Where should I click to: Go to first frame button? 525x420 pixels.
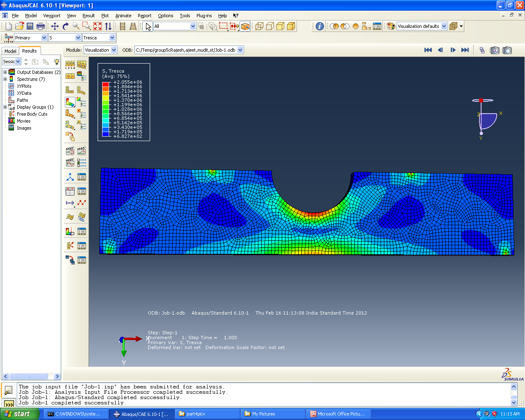click(428, 50)
